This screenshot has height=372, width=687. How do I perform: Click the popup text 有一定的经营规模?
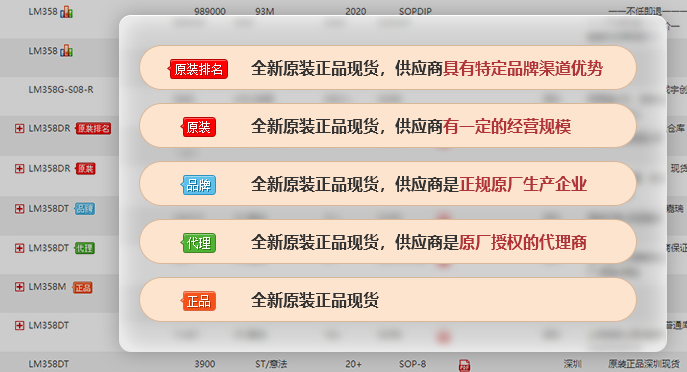click(x=506, y=127)
